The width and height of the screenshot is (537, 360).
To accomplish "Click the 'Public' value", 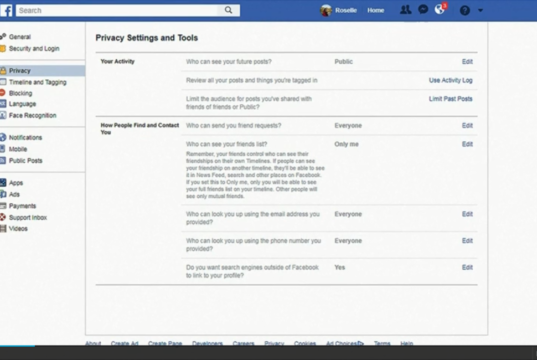I will (344, 62).
